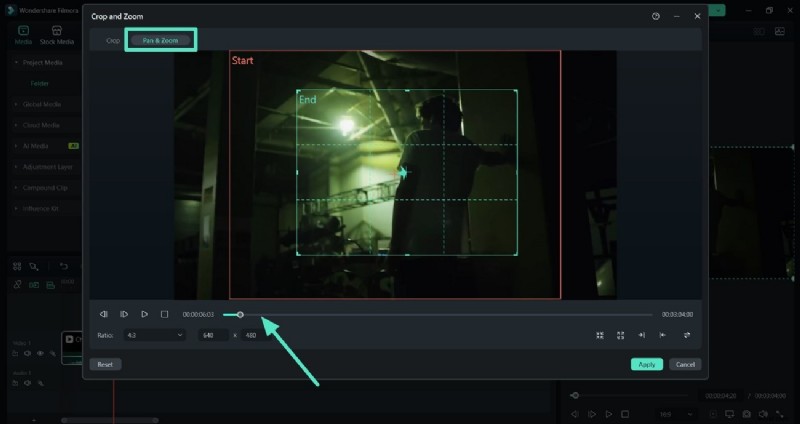The image size is (800, 424).
Task: Open the help icon in dialog title bar
Action: [x=656, y=16]
